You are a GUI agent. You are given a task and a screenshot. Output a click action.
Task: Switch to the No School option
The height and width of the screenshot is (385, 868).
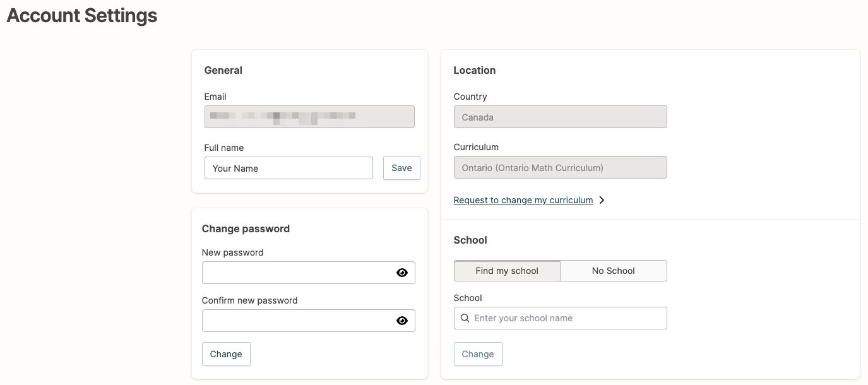click(x=613, y=271)
